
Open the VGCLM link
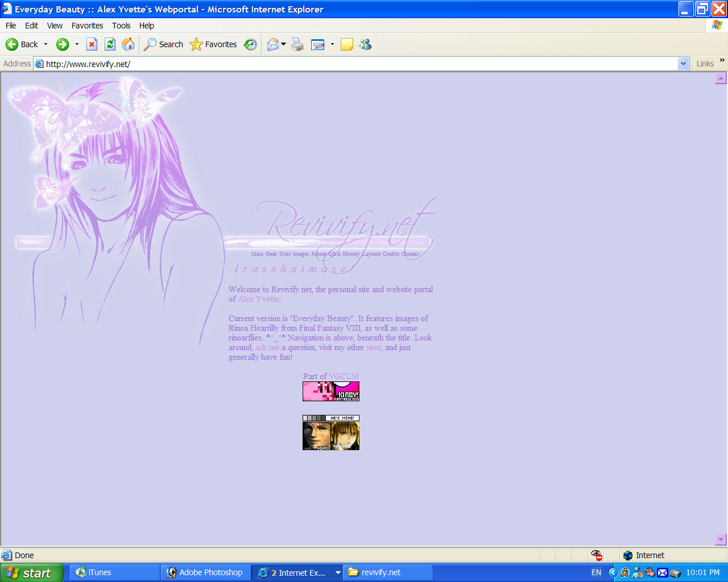click(344, 376)
